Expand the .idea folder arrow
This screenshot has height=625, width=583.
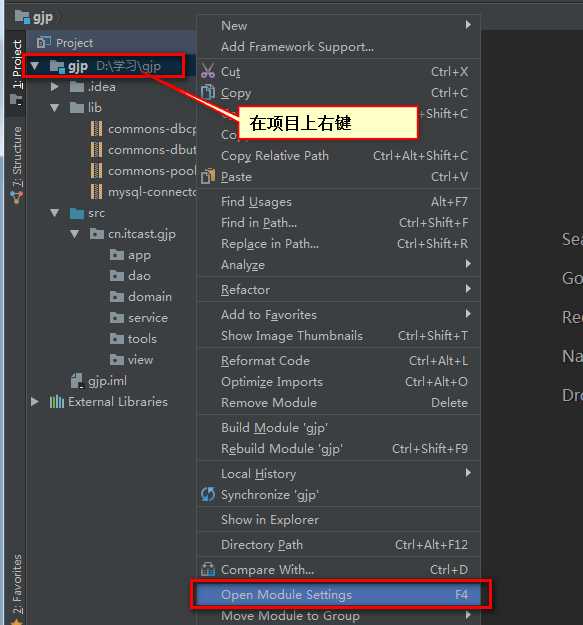coord(55,86)
